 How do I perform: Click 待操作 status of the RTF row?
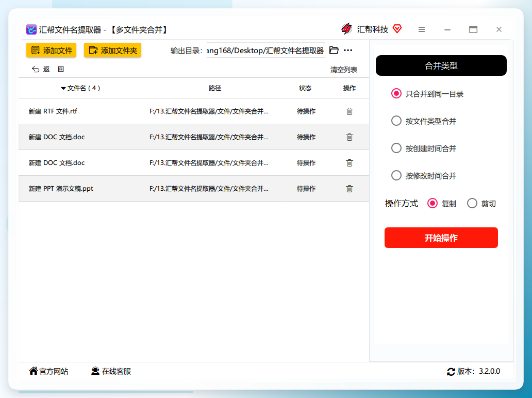tap(306, 111)
